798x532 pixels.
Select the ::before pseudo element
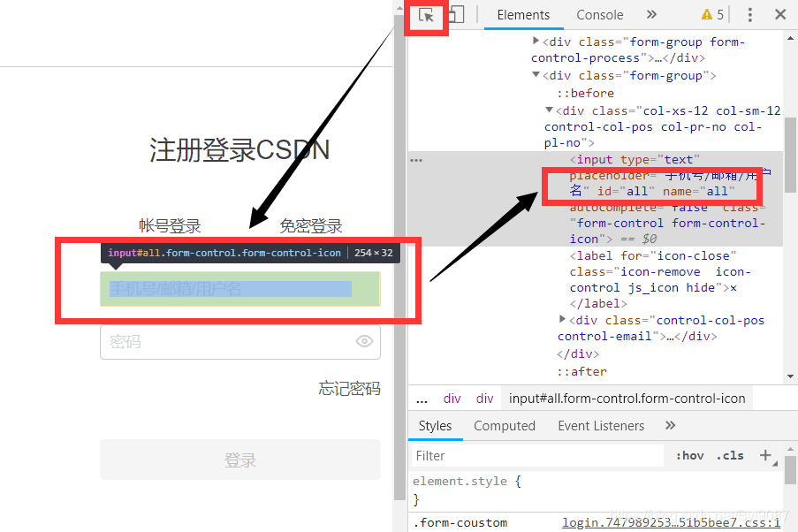[x=585, y=93]
